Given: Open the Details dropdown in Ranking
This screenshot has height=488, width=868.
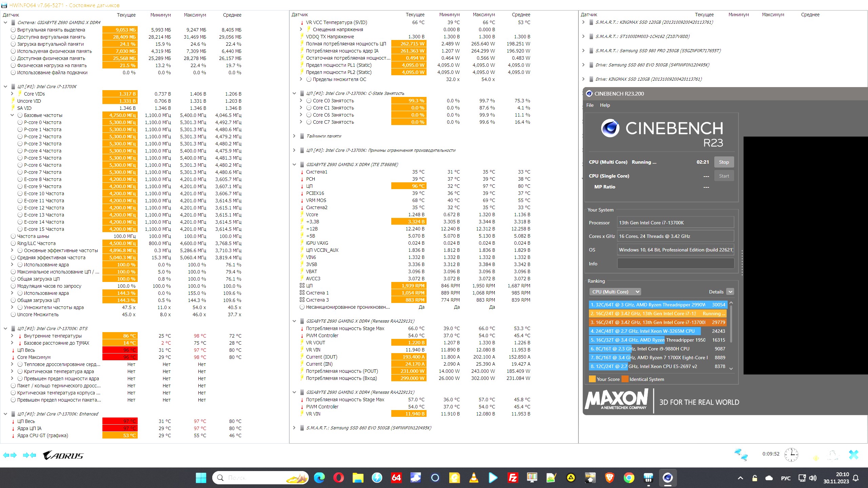Looking at the screenshot, I should pyautogui.click(x=730, y=292).
